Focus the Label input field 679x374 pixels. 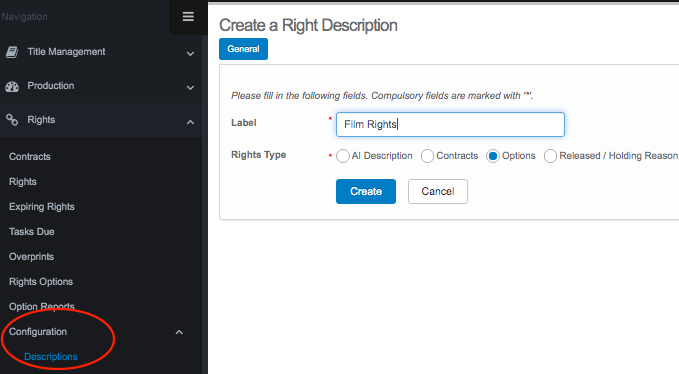pos(450,125)
